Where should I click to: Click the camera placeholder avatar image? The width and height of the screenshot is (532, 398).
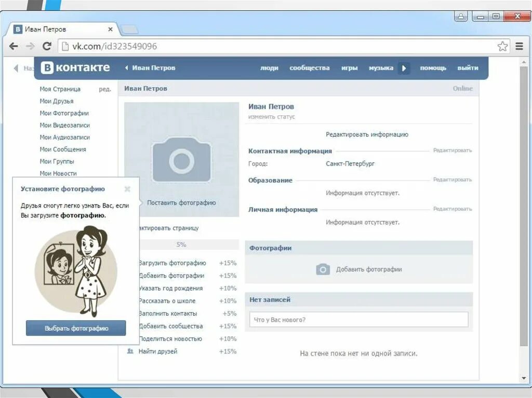coord(181,159)
